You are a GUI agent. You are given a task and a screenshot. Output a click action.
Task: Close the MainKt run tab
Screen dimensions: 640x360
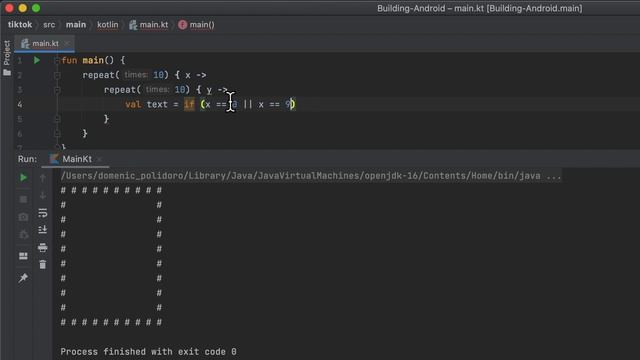[99, 159]
